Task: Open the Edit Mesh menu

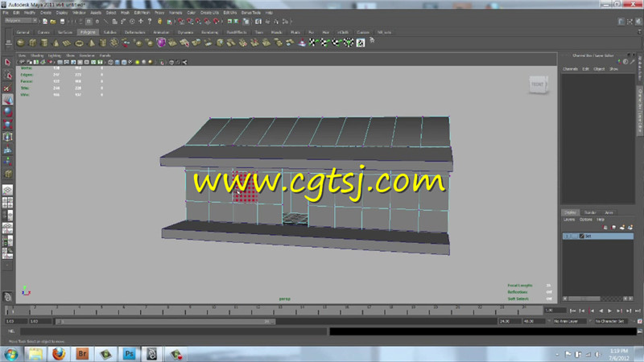Action: 142,13
